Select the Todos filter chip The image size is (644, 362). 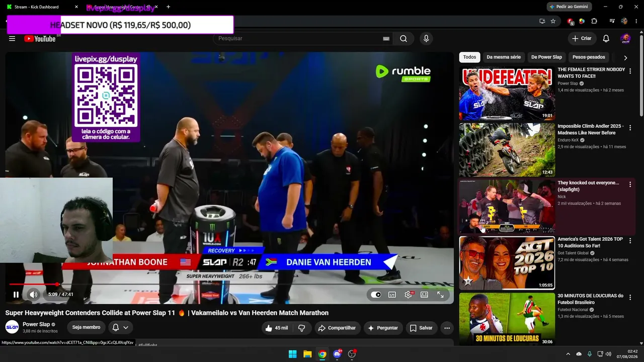tap(469, 57)
